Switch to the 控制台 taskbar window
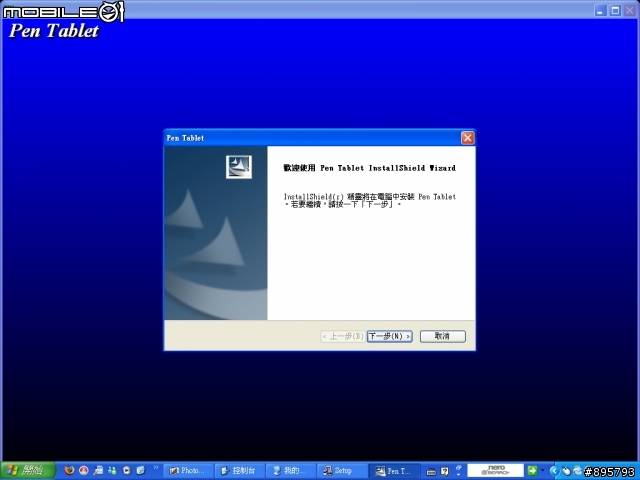Image resolution: width=640 pixels, height=480 pixels. (240, 471)
